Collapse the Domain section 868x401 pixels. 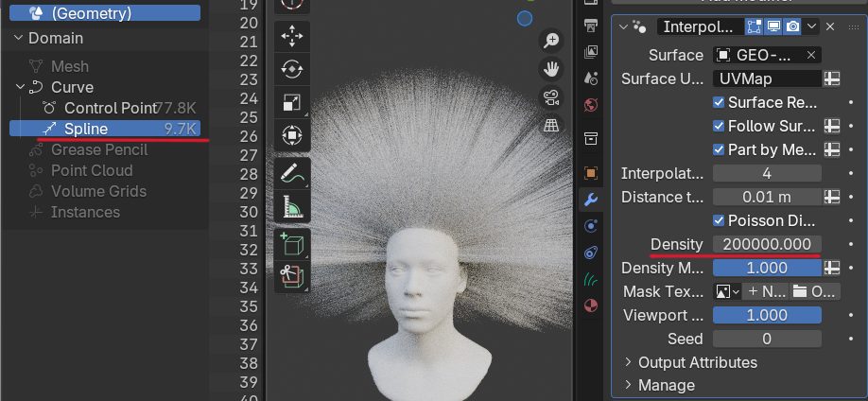point(19,38)
